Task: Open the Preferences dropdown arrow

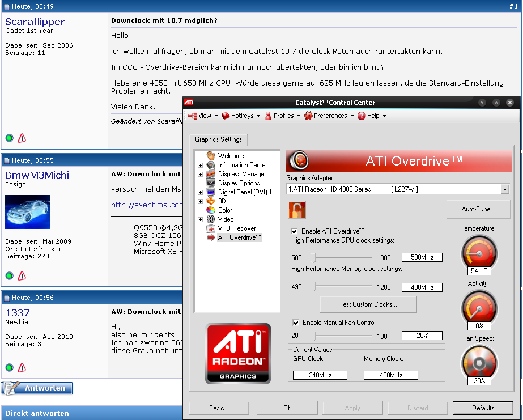Action: (352, 116)
